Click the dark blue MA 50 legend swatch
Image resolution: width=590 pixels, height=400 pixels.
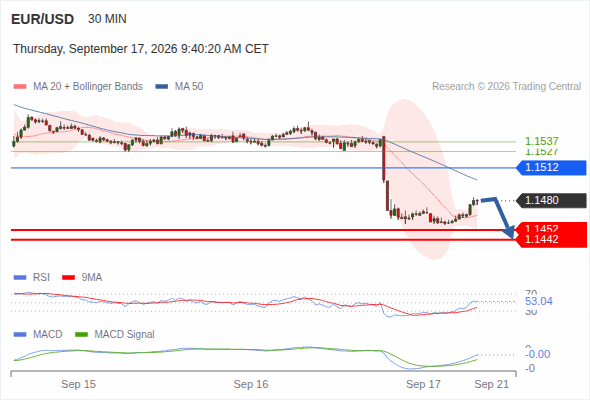coord(162,87)
